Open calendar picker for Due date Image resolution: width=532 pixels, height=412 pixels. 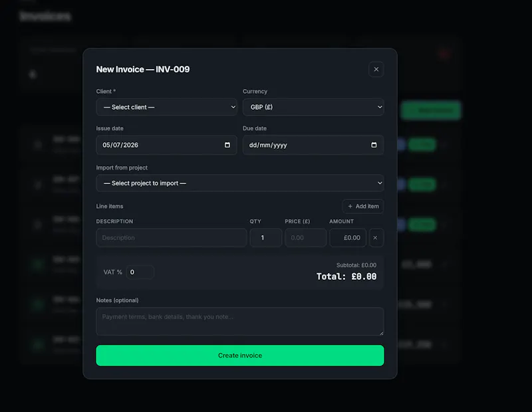(374, 145)
